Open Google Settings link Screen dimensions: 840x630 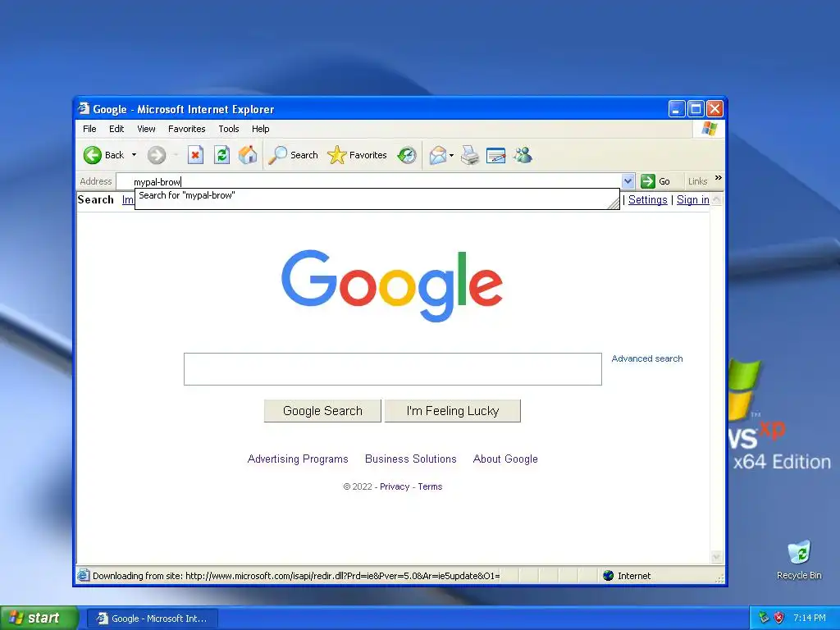tap(648, 200)
